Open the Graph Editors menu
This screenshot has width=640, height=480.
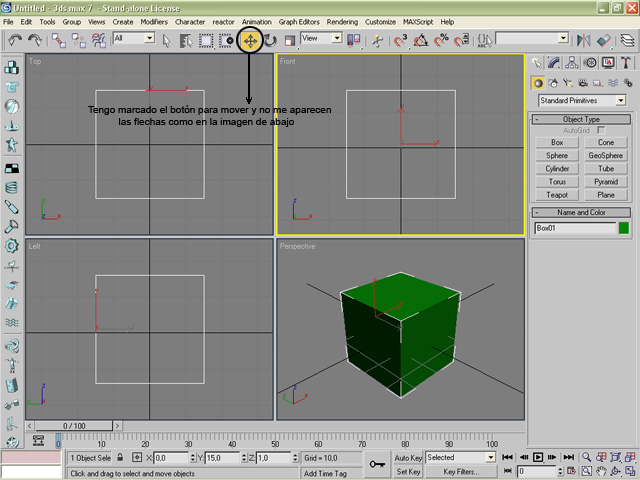point(299,22)
